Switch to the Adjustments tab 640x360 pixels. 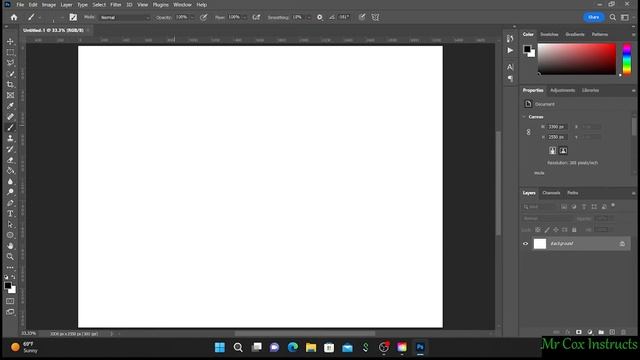point(562,90)
